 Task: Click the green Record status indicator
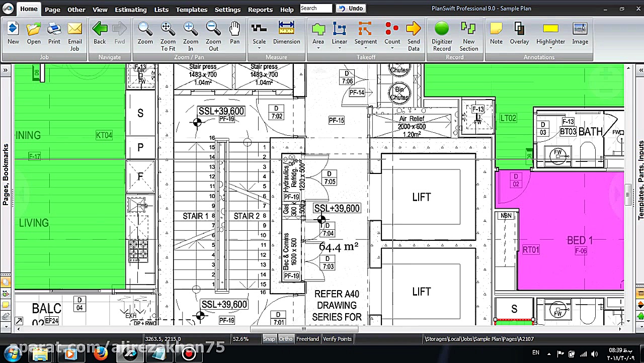[441, 28]
